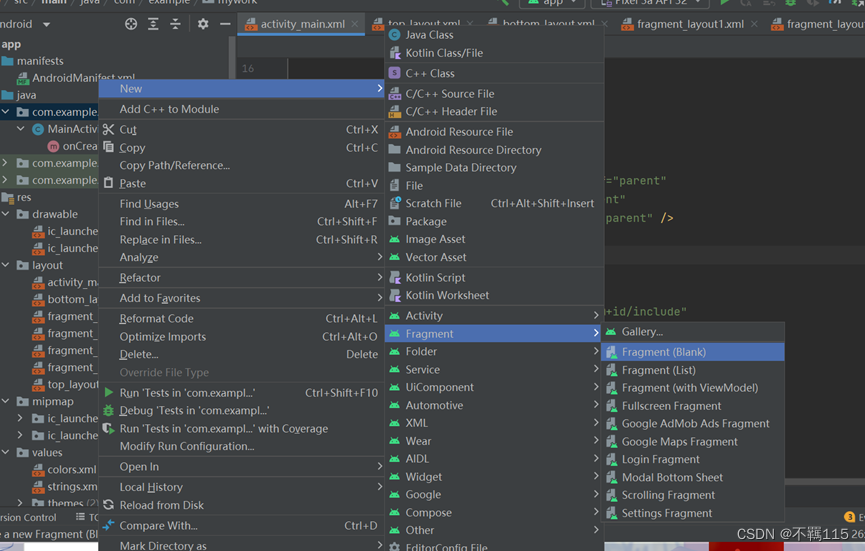Viewport: 865px width, 551px height.
Task: Select Fragment (Blank) from submenu
Action: click(x=693, y=352)
